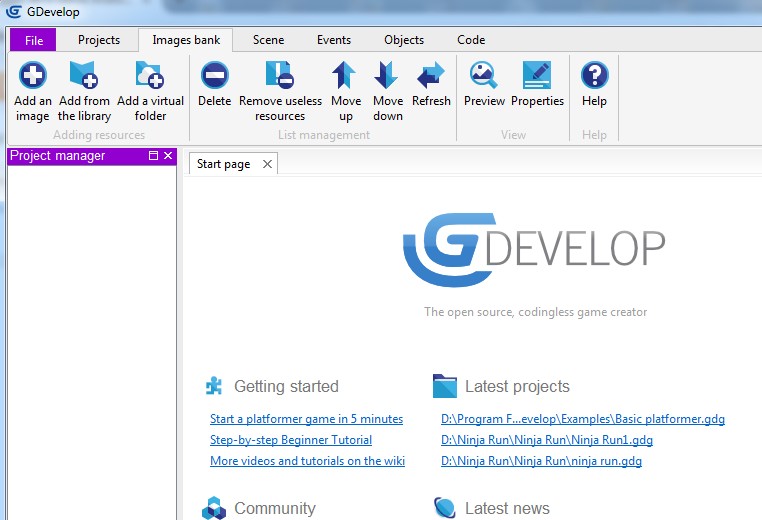Click the Community cubes icon
The width and height of the screenshot is (762, 520).
pyautogui.click(x=214, y=508)
